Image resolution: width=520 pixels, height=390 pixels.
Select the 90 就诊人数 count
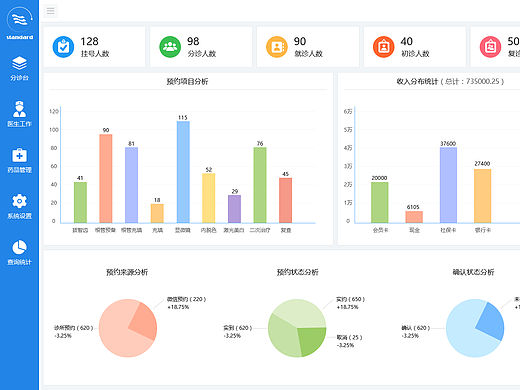(x=300, y=41)
